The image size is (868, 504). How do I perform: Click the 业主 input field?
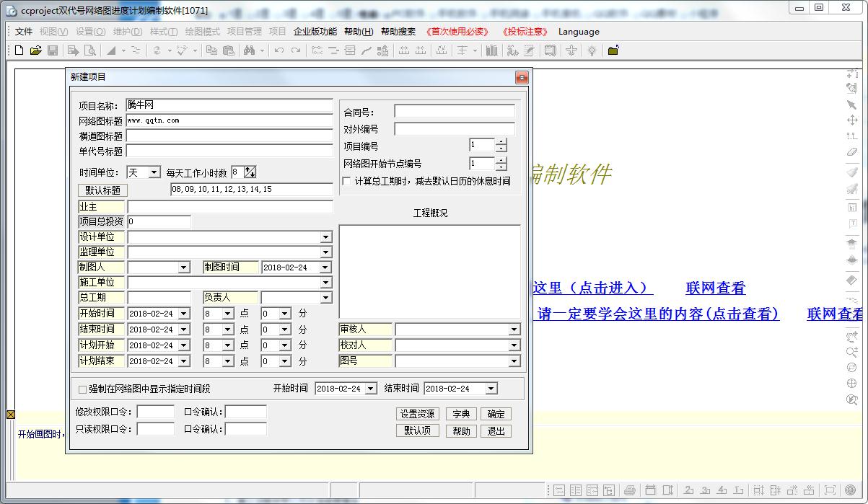(230, 207)
